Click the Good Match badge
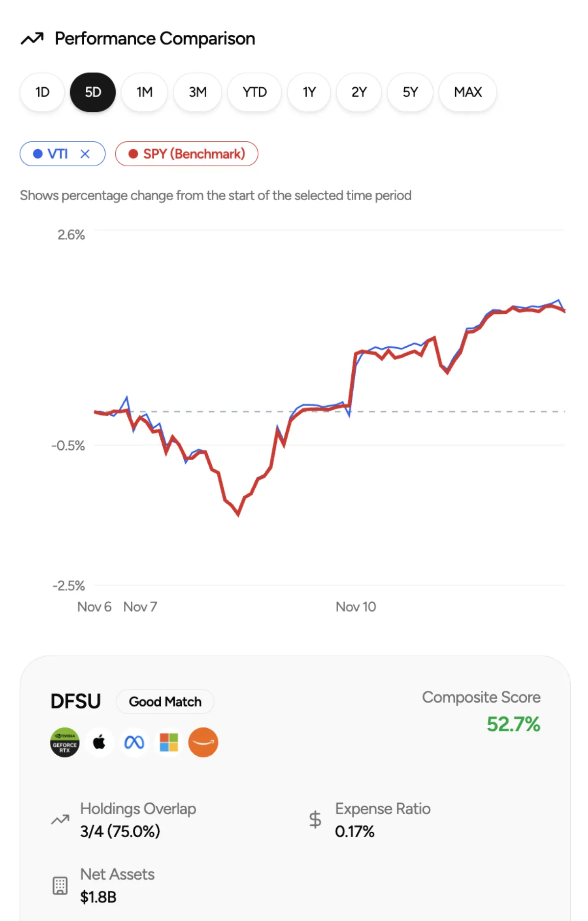Image resolution: width=588 pixels, height=921 pixels. (165, 702)
